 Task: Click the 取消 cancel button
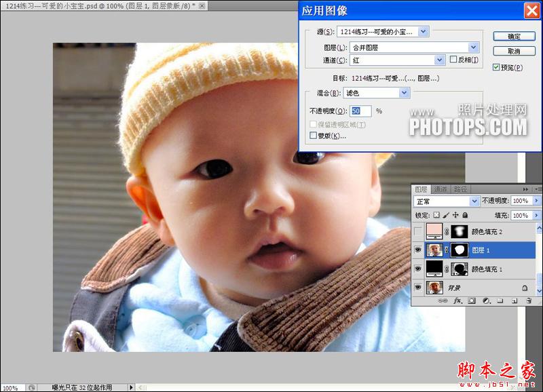point(514,52)
